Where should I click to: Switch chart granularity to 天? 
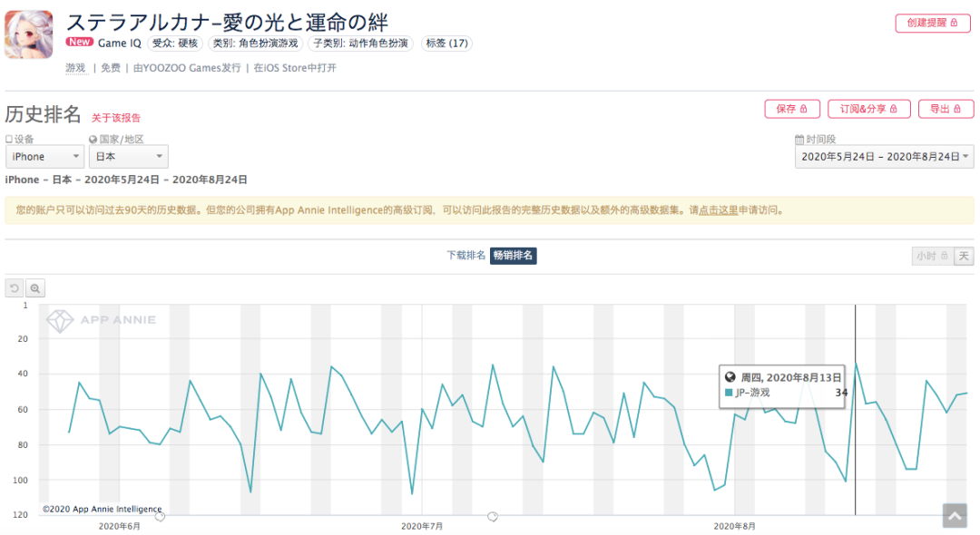964,257
